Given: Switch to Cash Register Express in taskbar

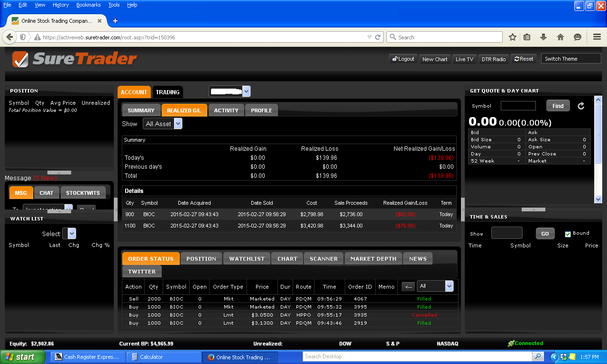Looking at the screenshot, I should click(88, 357).
